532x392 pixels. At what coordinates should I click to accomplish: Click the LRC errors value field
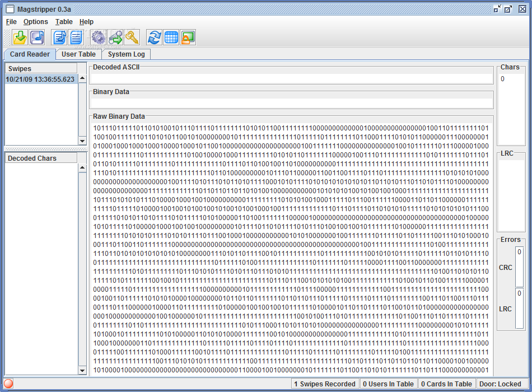519,309
